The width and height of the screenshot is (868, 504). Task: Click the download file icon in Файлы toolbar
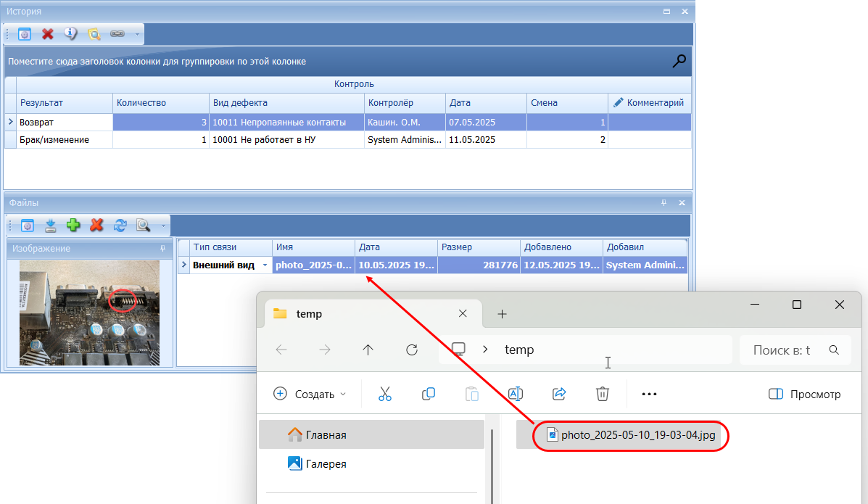(51, 226)
